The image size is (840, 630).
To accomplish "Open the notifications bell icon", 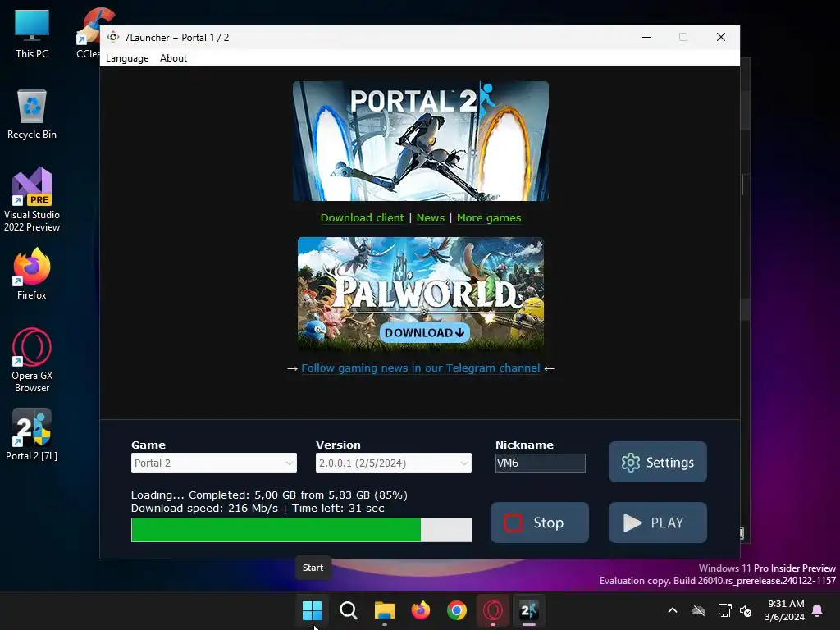I will tap(818, 610).
